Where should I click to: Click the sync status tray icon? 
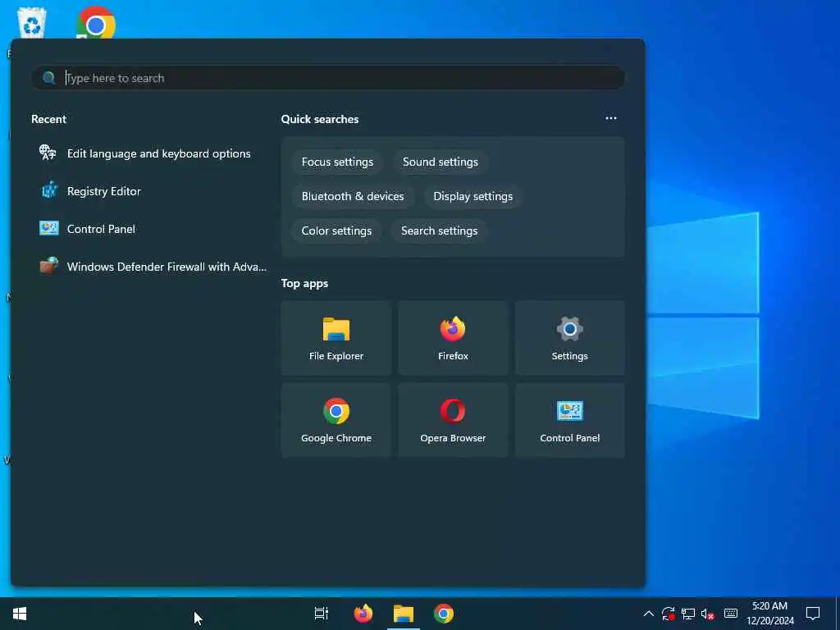pyautogui.click(x=668, y=614)
